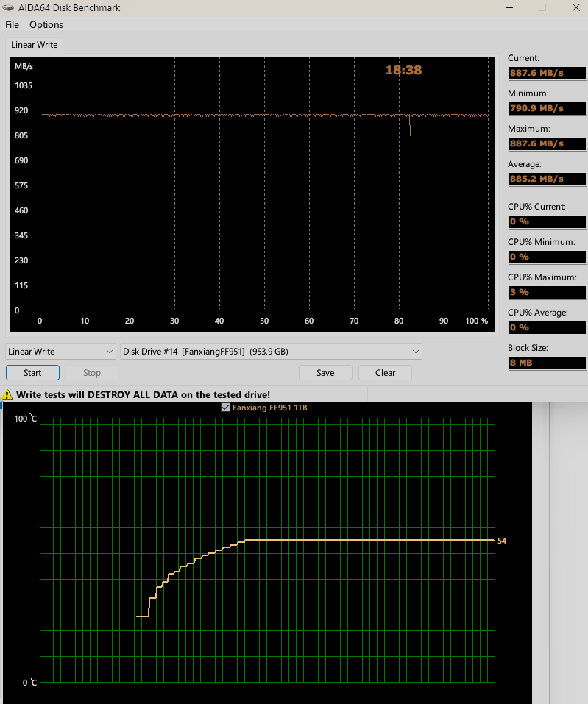Toggle the Fanxiang FF951 1TB checkbox

point(225,408)
